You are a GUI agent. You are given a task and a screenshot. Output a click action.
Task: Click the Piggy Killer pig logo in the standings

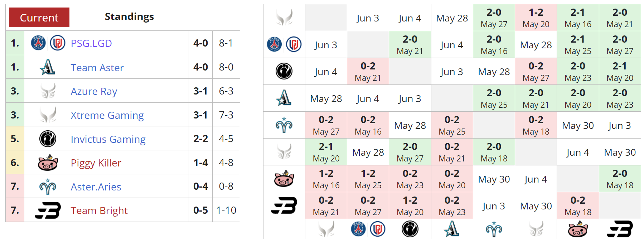point(48,163)
